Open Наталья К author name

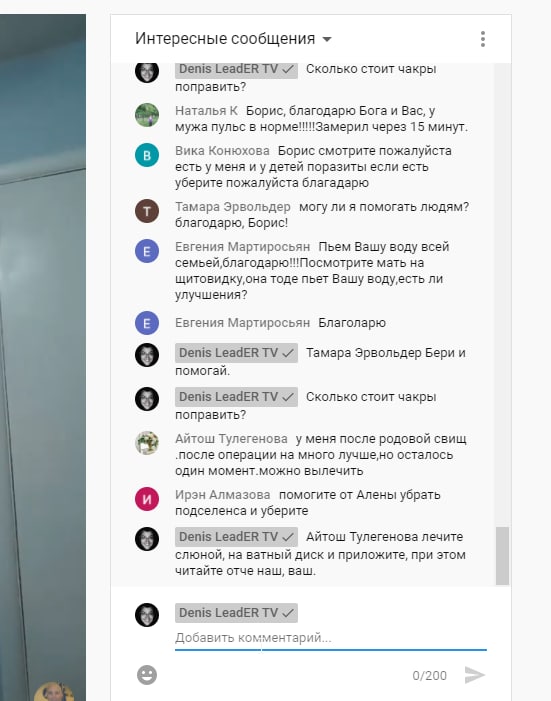coord(206,110)
